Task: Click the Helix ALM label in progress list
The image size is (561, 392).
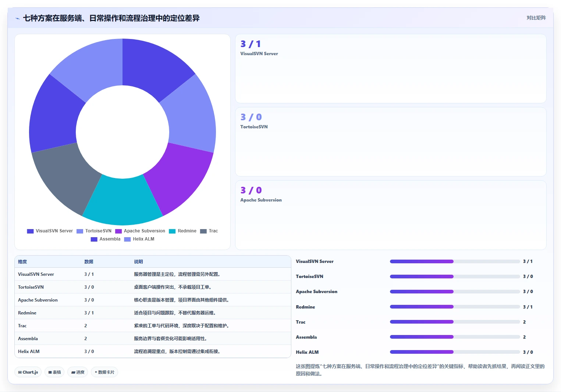Action: click(x=307, y=352)
